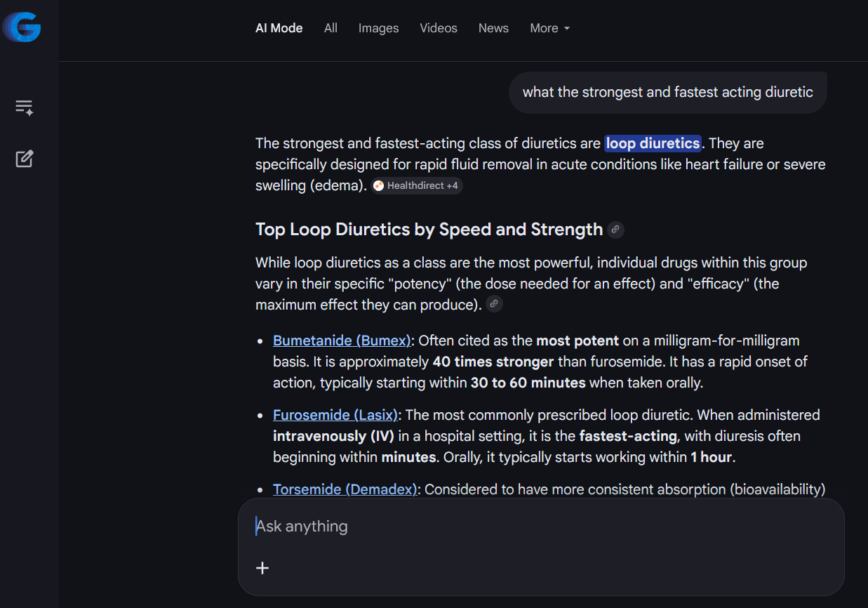The width and height of the screenshot is (868, 608).
Task: Expand the More dropdown menu
Action: [x=549, y=28]
